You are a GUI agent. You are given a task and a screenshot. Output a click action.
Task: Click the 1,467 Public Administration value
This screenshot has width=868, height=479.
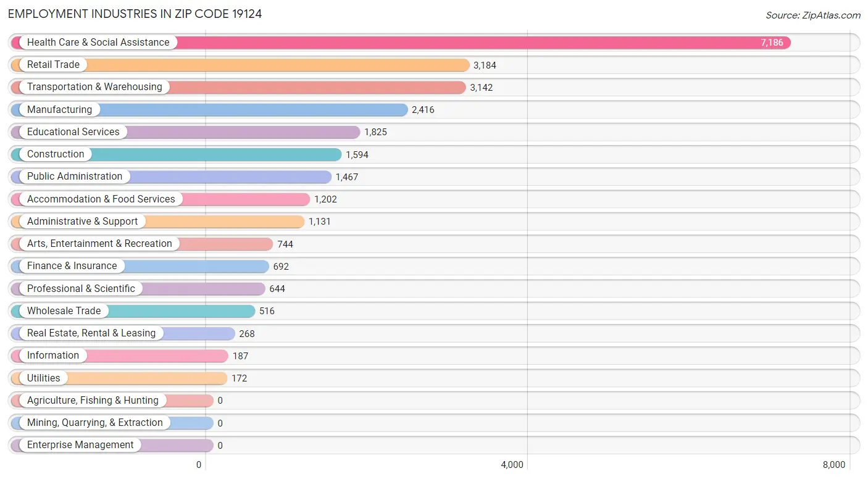(347, 177)
